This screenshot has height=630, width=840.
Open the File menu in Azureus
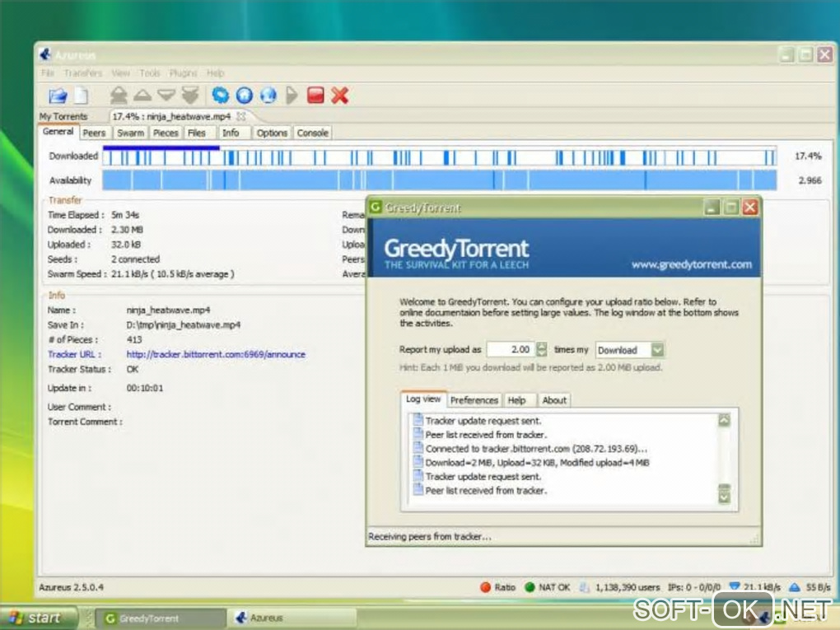47,72
